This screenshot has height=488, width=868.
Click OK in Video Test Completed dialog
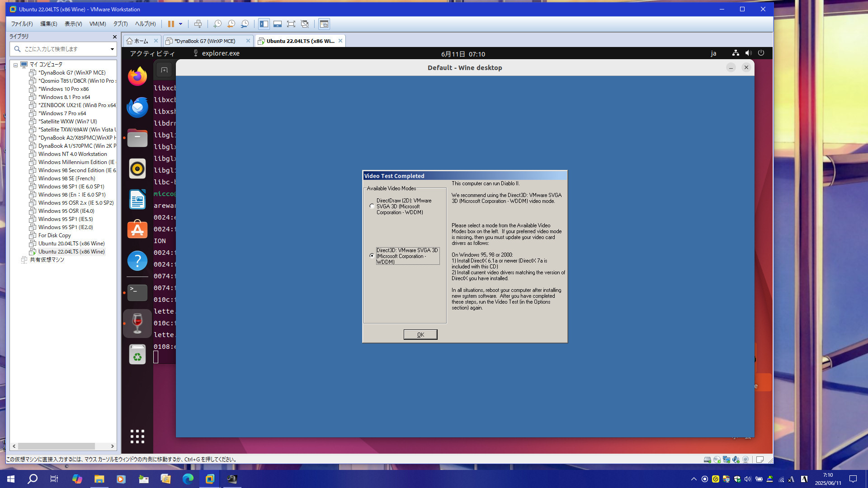click(420, 334)
